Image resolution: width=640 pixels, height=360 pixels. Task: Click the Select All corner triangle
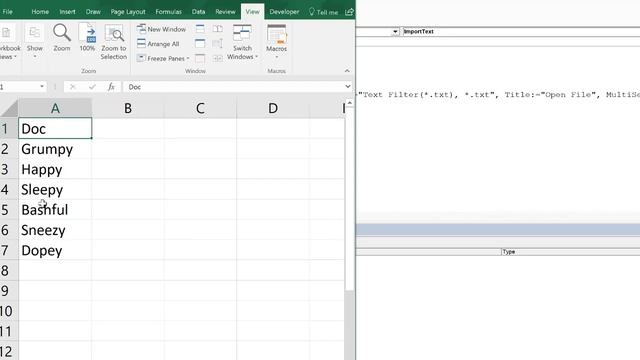[9, 108]
